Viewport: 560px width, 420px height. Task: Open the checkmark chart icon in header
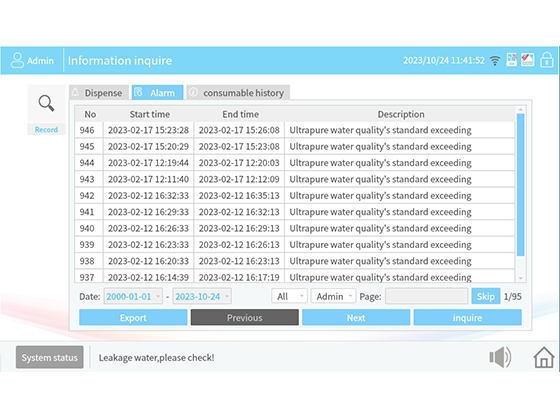click(527, 60)
